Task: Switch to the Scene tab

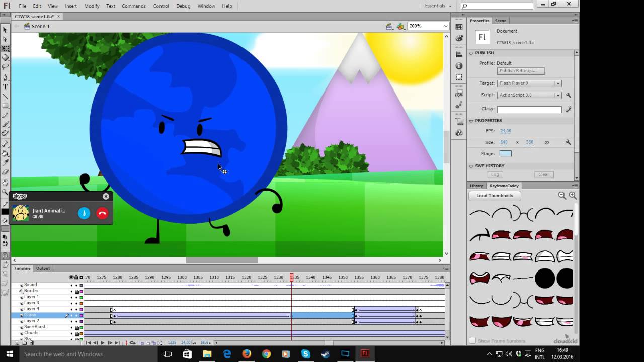Action: coord(501,21)
